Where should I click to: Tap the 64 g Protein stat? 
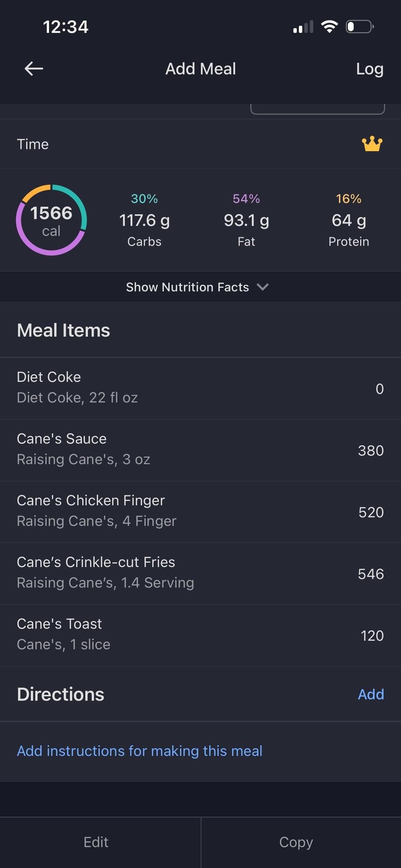pyautogui.click(x=349, y=220)
